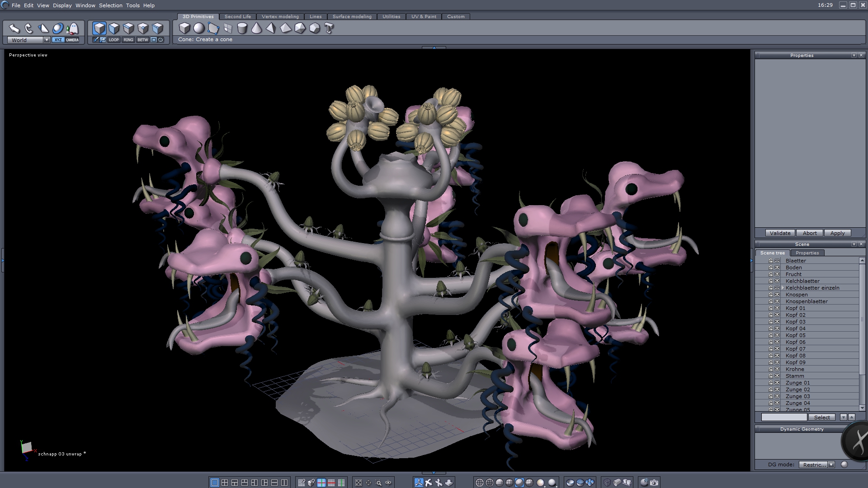
Task: Activate the Universal manipulator ghost icon
Action: 72,29
